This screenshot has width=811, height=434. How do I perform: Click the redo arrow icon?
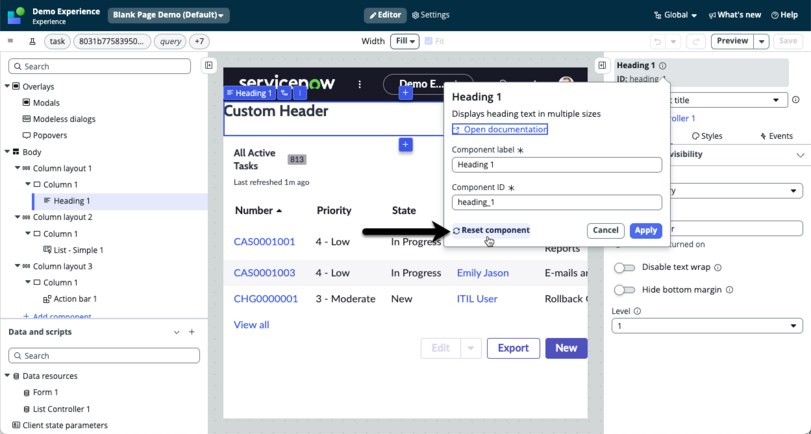(x=696, y=41)
